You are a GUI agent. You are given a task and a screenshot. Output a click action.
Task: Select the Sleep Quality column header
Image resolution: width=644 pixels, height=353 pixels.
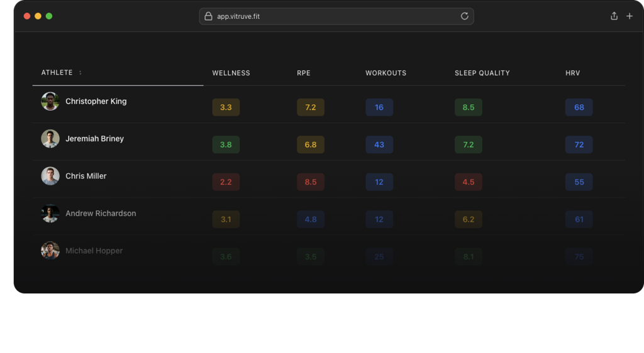coord(482,73)
